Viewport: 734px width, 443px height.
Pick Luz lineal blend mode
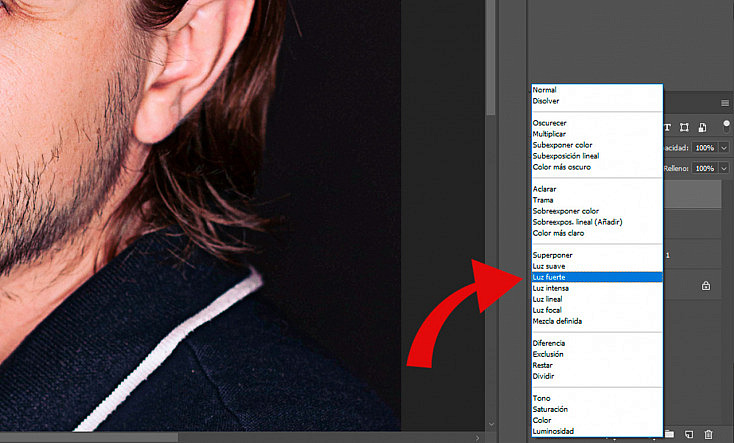[597, 299]
